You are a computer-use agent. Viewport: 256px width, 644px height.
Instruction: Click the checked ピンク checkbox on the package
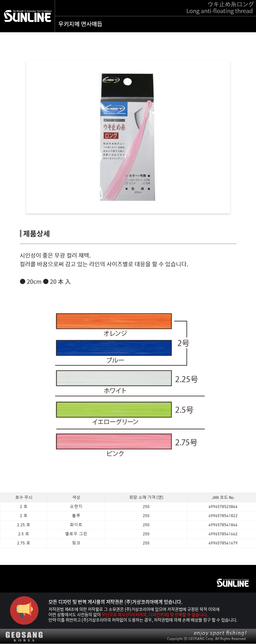point(127,183)
